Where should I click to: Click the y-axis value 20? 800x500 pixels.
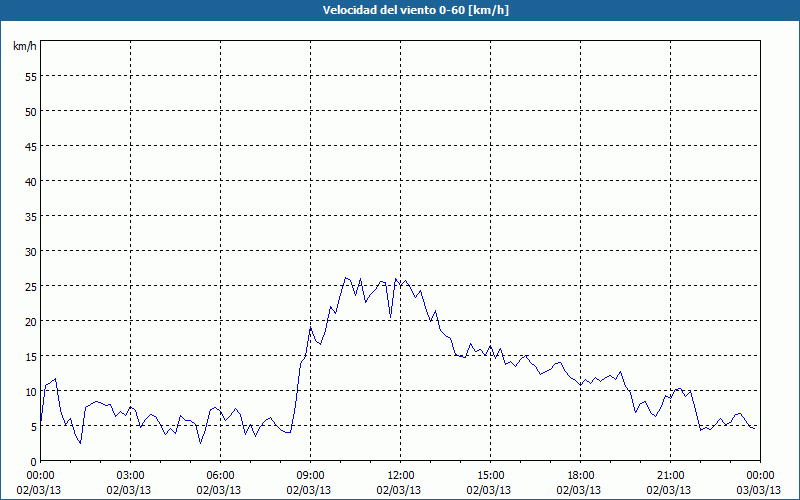click(31, 321)
